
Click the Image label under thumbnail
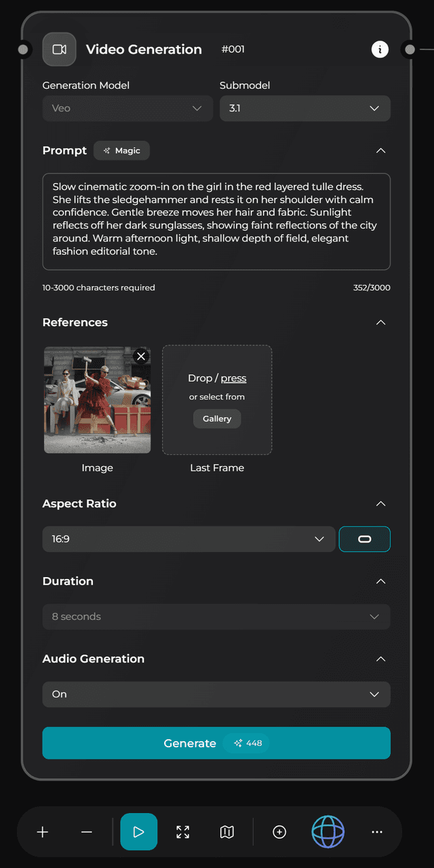pos(98,468)
